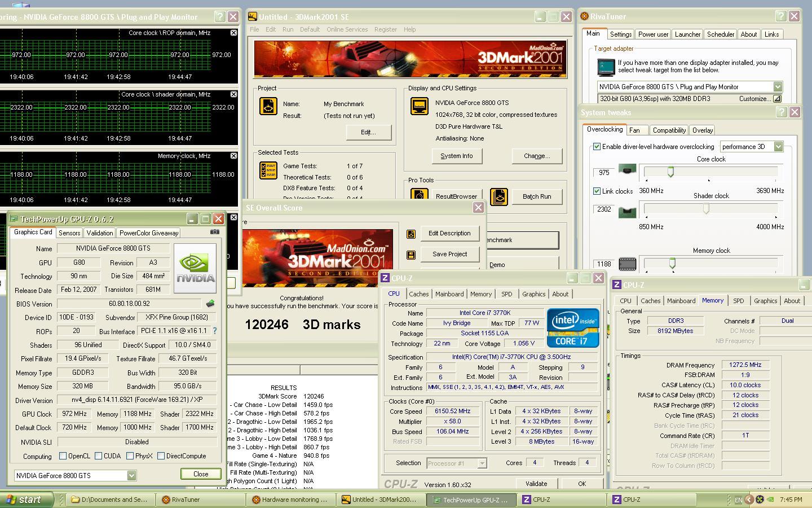812x508 pixels.
Task: Click the Change... button in 3DMark
Action: tap(537, 156)
